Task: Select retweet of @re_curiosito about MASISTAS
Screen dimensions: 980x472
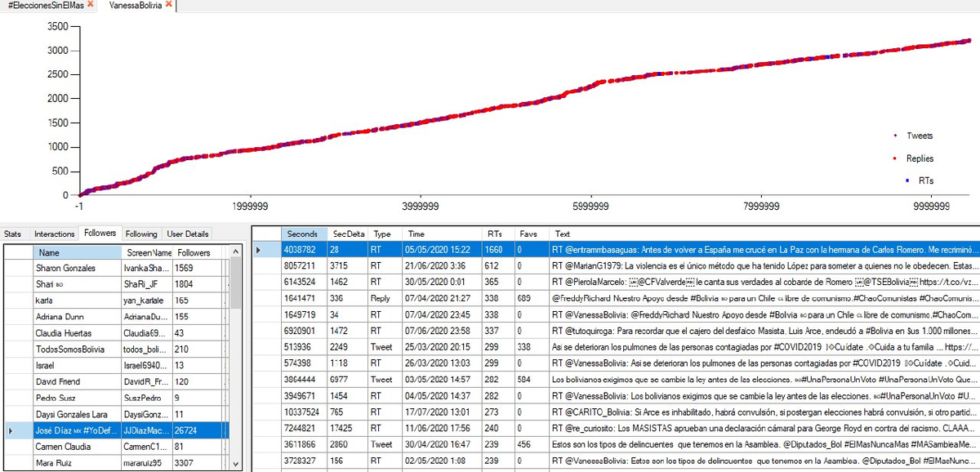Action: pos(764,428)
